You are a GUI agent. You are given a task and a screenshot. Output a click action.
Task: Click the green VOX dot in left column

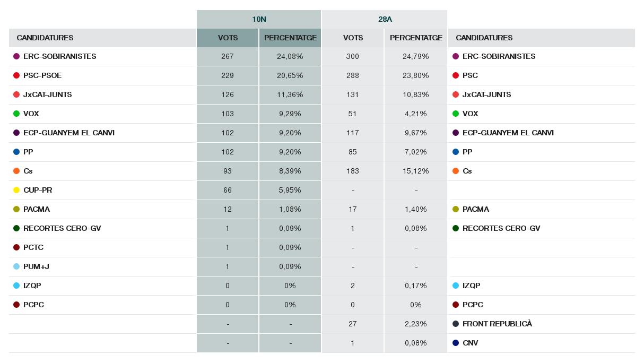tap(16, 114)
